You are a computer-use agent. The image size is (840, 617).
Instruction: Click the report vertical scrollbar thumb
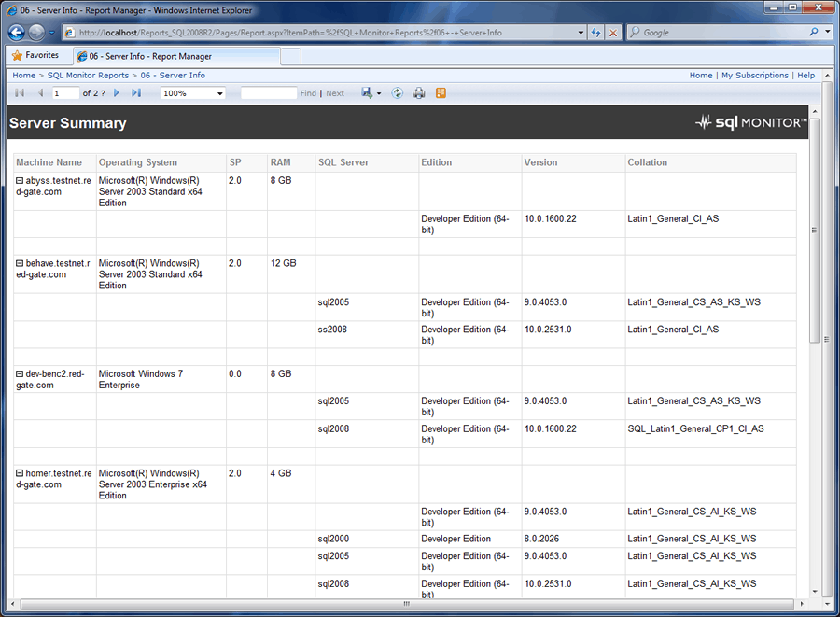815,231
